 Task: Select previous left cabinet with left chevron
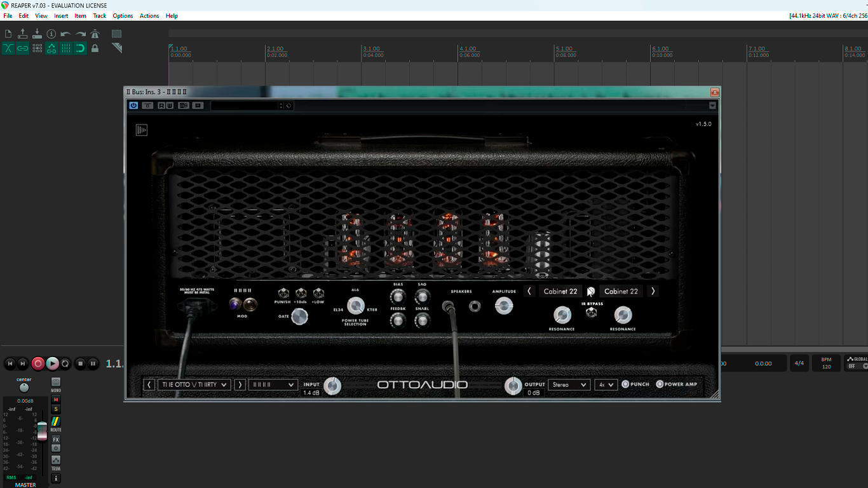529,291
